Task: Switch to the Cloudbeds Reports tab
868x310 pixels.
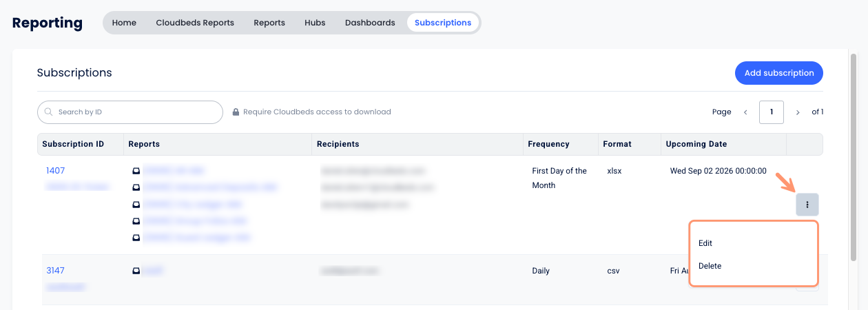Action: coord(195,23)
